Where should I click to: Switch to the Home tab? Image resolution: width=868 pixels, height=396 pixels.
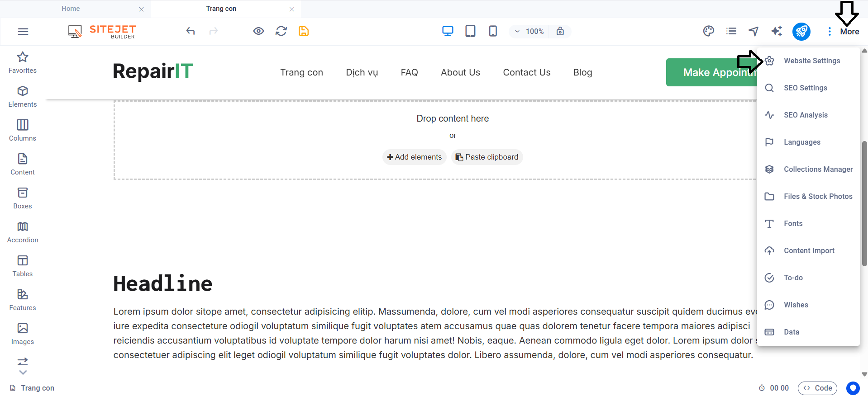71,9
